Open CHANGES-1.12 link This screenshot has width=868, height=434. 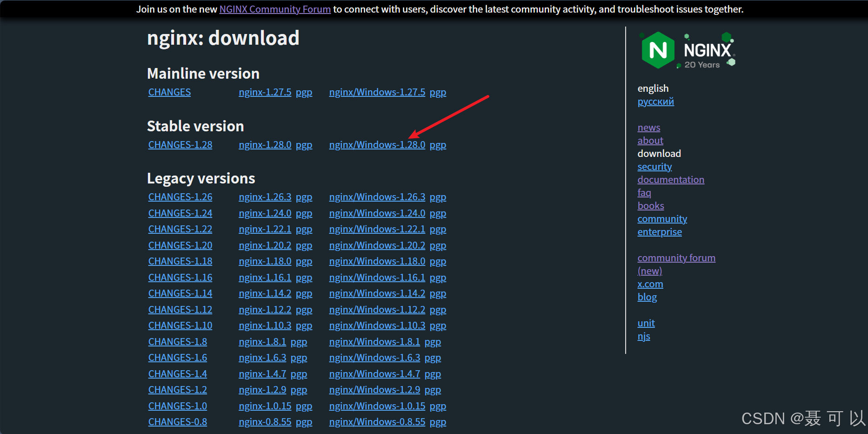point(180,310)
